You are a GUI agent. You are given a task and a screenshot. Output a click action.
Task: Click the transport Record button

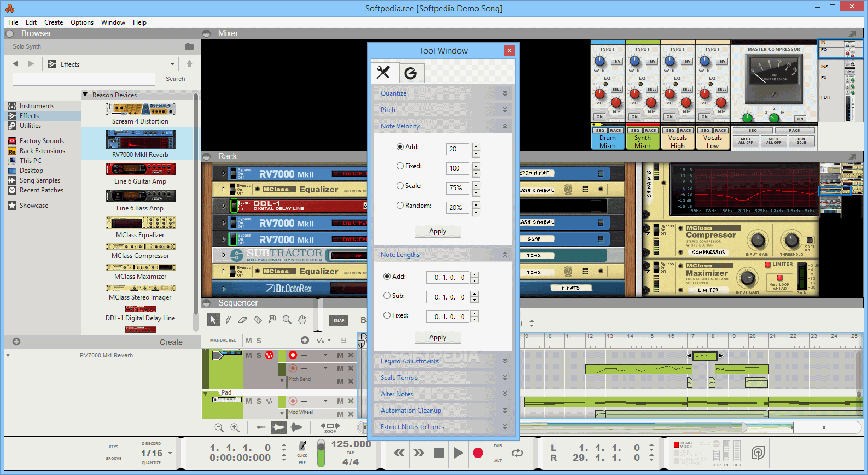point(478,453)
